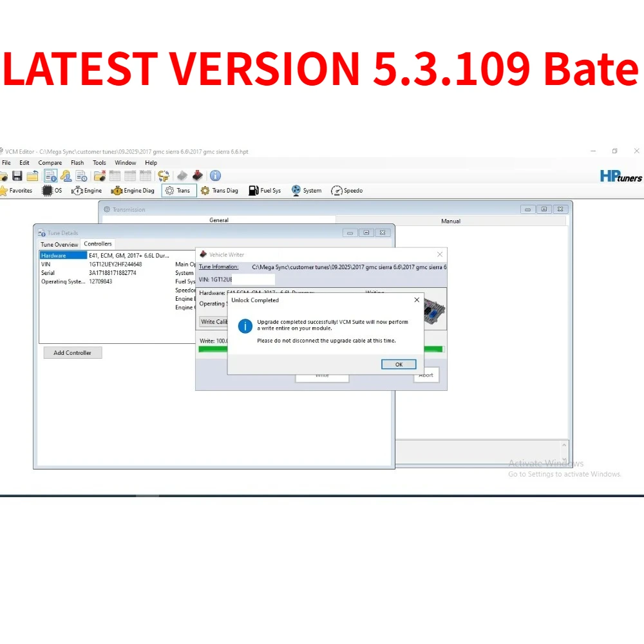Close the Unlock Completed dialog with X
Viewport: 644px width, 644px height.
(x=417, y=300)
